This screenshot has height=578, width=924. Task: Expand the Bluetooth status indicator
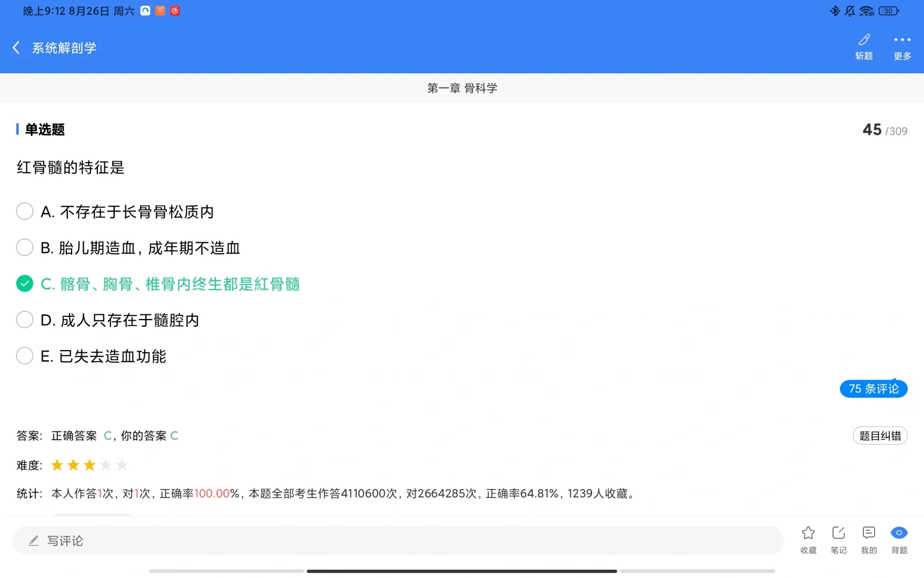[835, 10]
